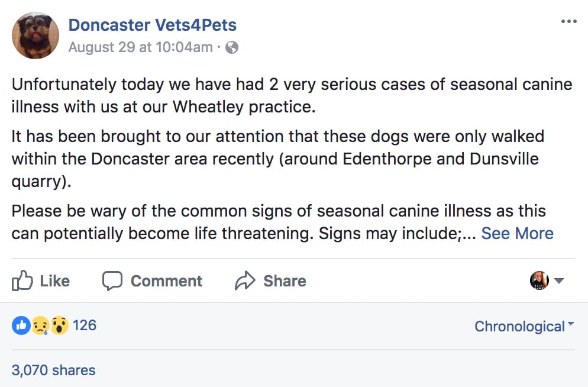
Task: Open the three-dots post options menu
Action: pos(569,21)
